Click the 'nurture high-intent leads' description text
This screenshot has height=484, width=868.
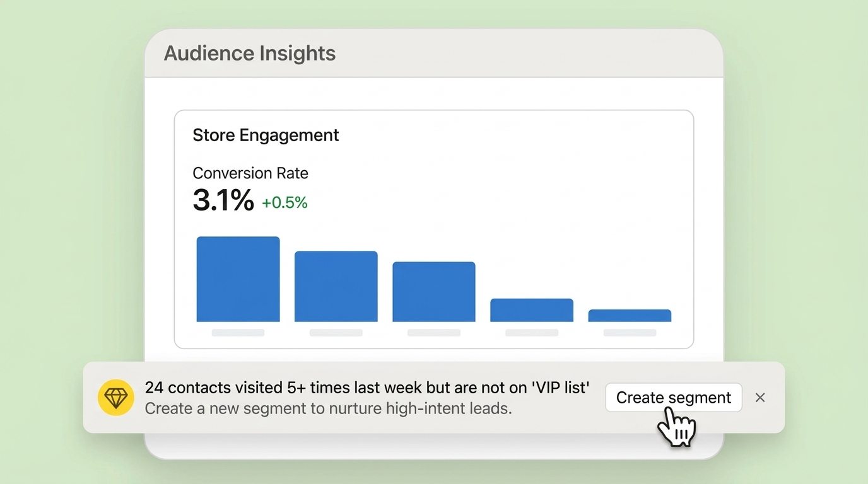328,408
